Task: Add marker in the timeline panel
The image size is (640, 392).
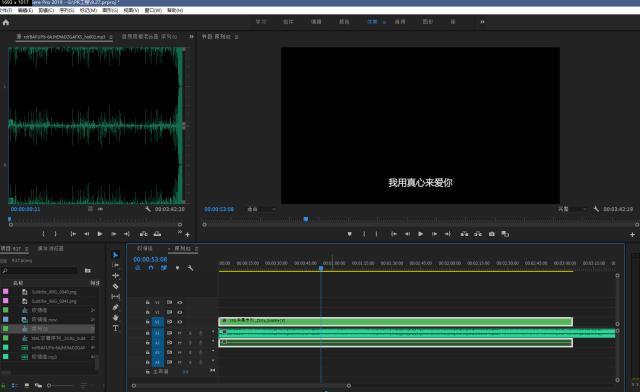Action: click(x=177, y=268)
